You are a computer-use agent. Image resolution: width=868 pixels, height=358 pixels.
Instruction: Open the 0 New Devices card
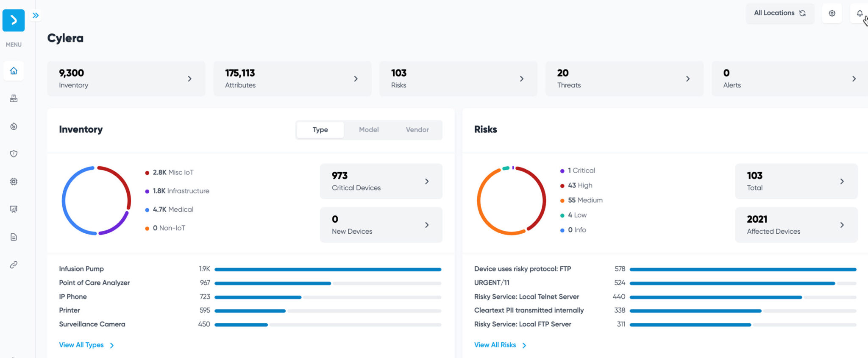[381, 225]
